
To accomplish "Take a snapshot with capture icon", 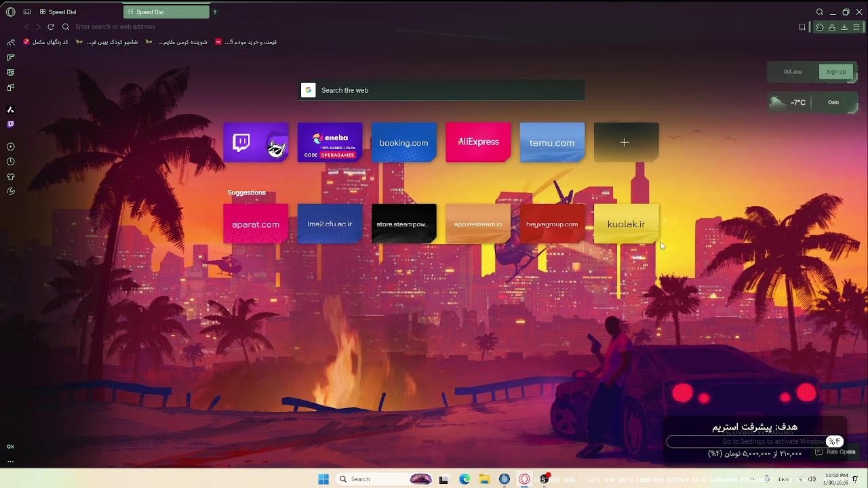I will (x=802, y=27).
